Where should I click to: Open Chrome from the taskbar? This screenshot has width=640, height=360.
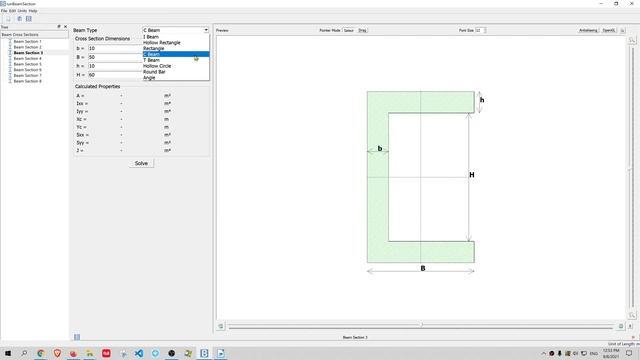pos(40,353)
